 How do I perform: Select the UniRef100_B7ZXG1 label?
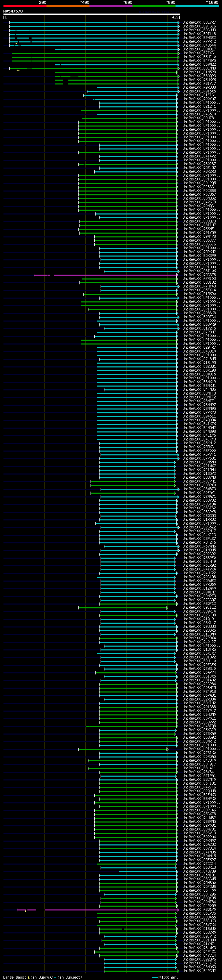coord(199,53)
